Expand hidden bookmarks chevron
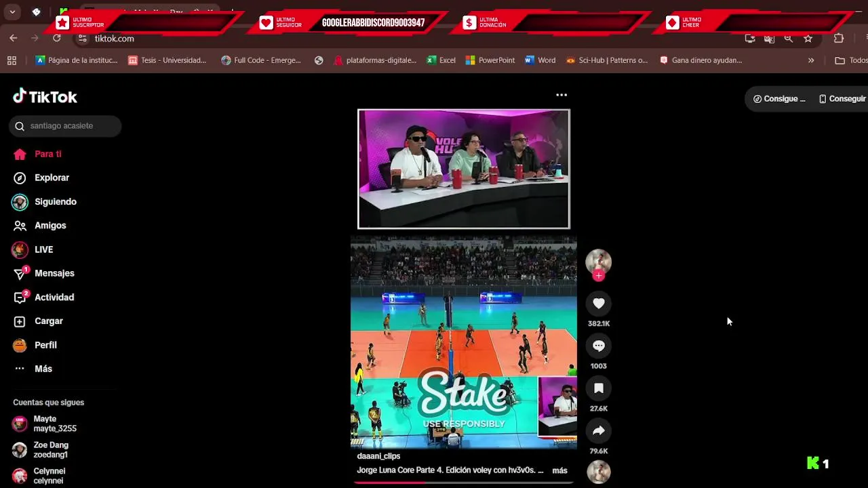The height and width of the screenshot is (488, 868). pos(811,60)
